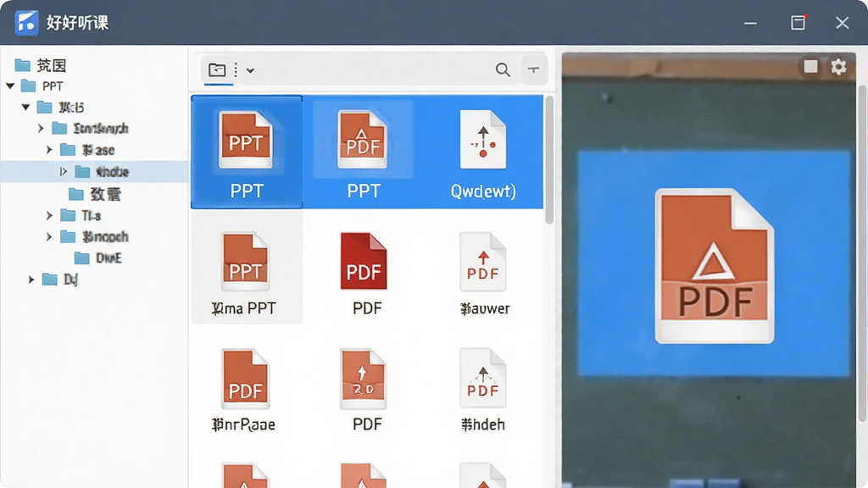Click the file list vertical scrollbar

(549, 160)
